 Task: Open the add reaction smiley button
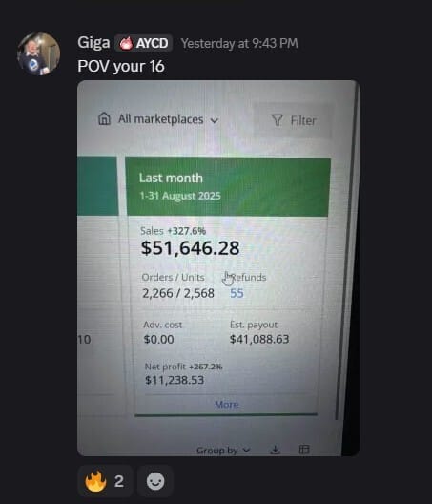tap(155, 481)
